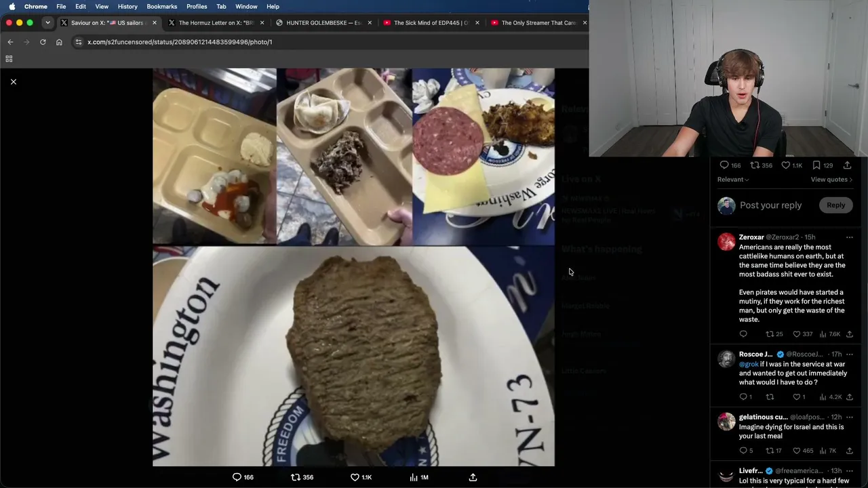Open the Profiles menu
Screen dimensions: 868x488
pos(197,7)
